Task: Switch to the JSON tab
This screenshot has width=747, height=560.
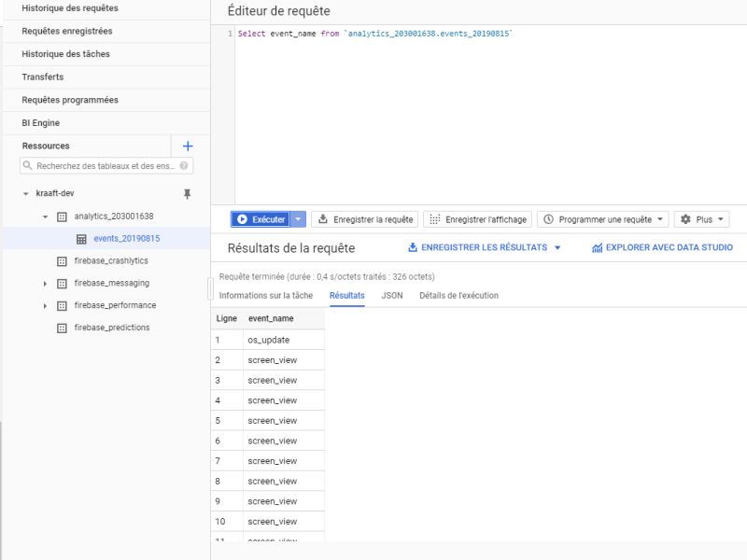Action: [391, 296]
